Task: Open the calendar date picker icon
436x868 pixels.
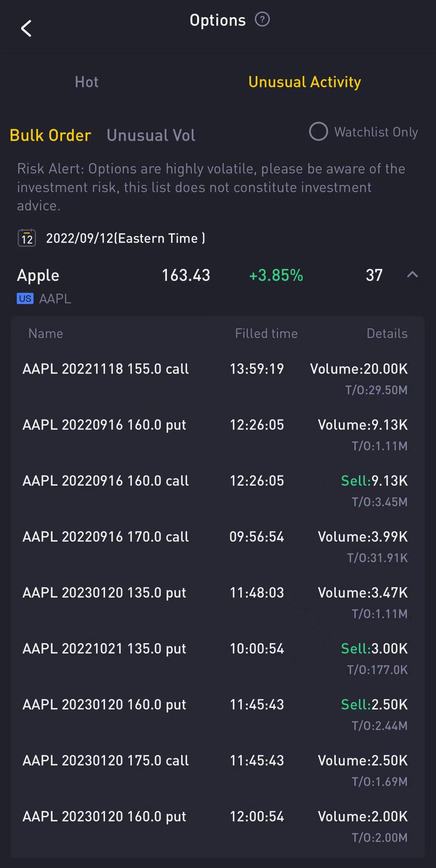Action: 27,238
